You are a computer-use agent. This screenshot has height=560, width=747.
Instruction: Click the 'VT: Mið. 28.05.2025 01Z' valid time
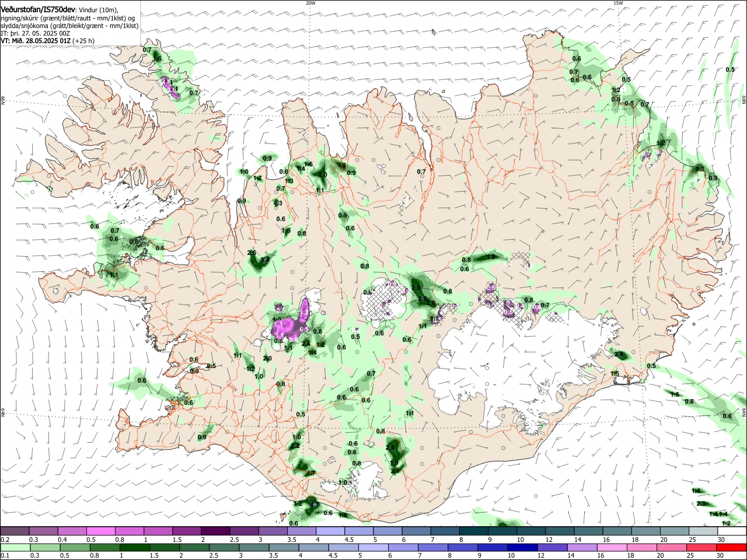coord(36,41)
